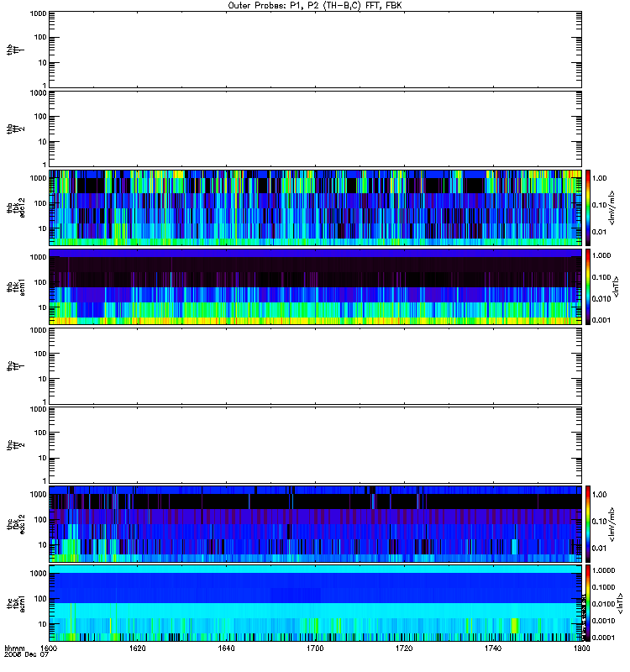Viewport: 630px width, 672px height.
Task: Click the "0.0001" tick on thc scm1 color bar
Action: (603, 638)
